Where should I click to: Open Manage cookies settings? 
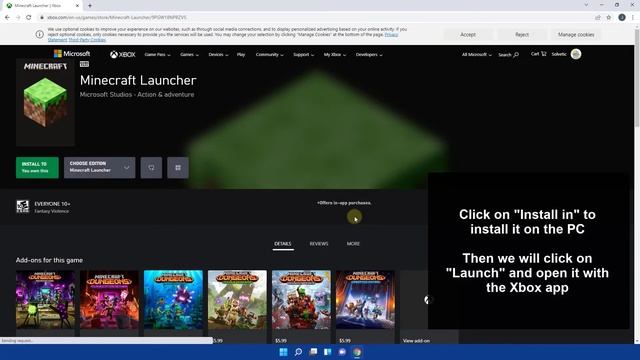(x=576, y=35)
